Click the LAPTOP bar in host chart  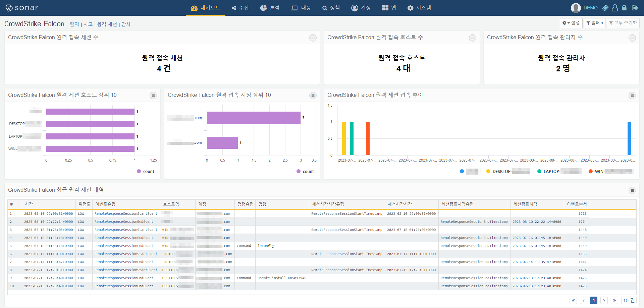[90, 136]
